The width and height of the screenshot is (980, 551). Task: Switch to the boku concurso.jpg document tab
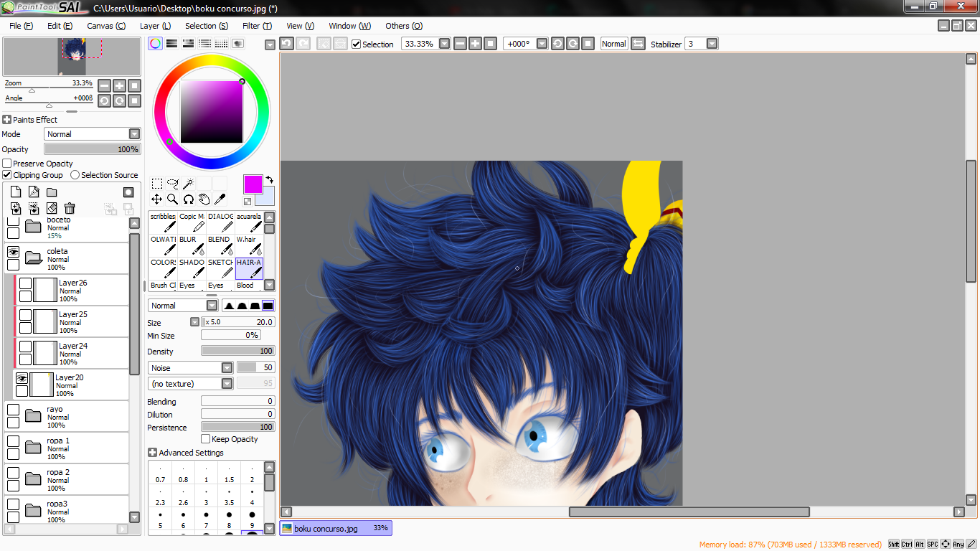(x=336, y=529)
